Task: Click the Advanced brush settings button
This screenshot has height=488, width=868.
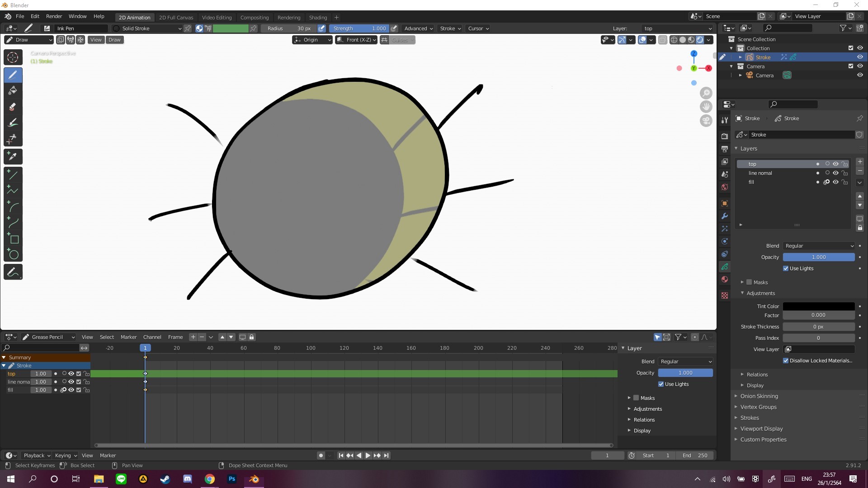Action: tap(418, 28)
